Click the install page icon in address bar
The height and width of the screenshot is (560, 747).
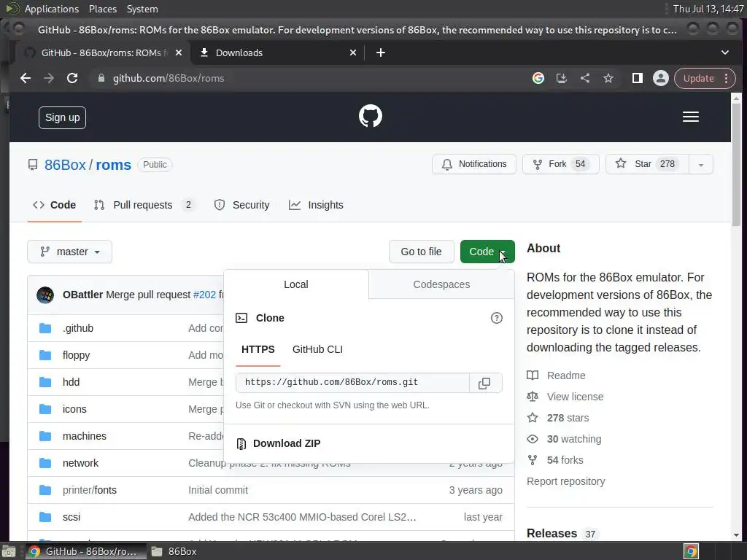562,78
